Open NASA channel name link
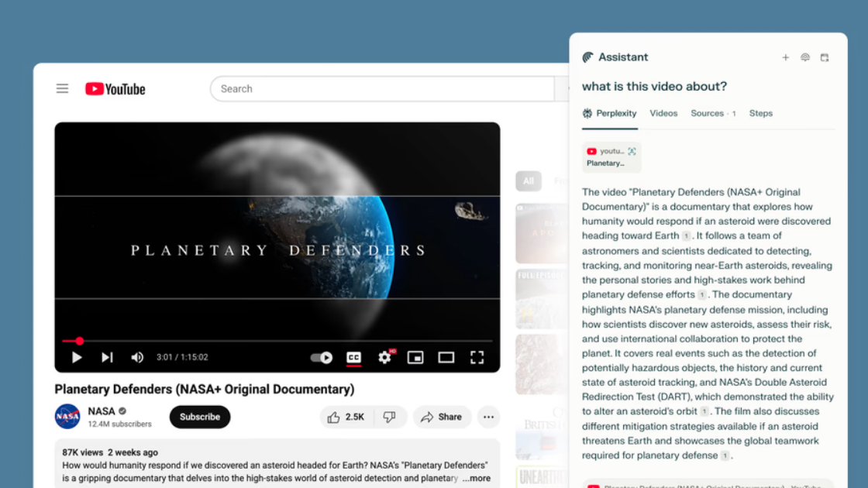Screen dimensions: 868x488 click(x=102, y=411)
